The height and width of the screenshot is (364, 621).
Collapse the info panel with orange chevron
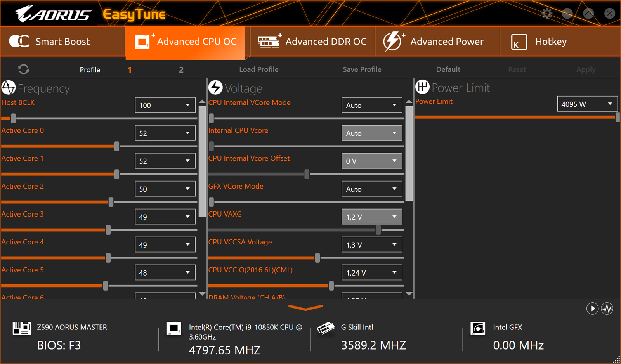coord(305,308)
